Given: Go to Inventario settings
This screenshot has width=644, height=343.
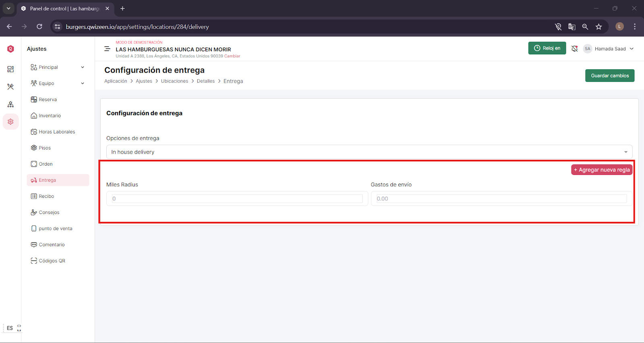Looking at the screenshot, I should tap(50, 116).
